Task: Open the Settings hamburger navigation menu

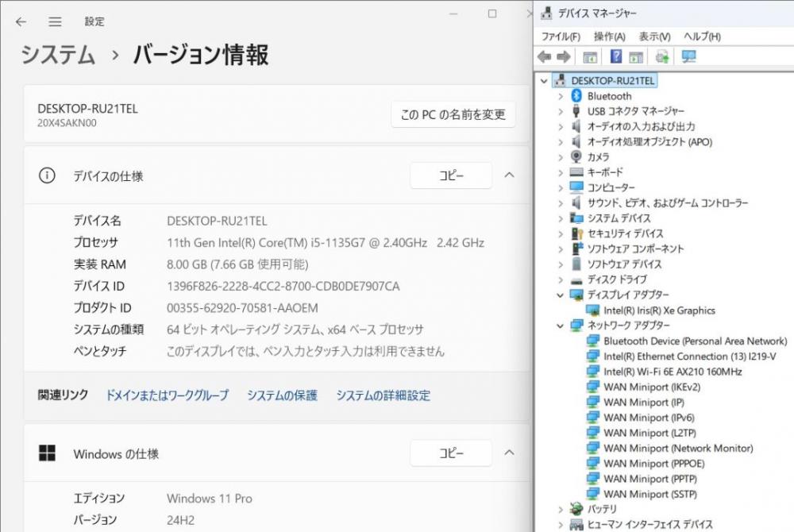Action: point(56,21)
